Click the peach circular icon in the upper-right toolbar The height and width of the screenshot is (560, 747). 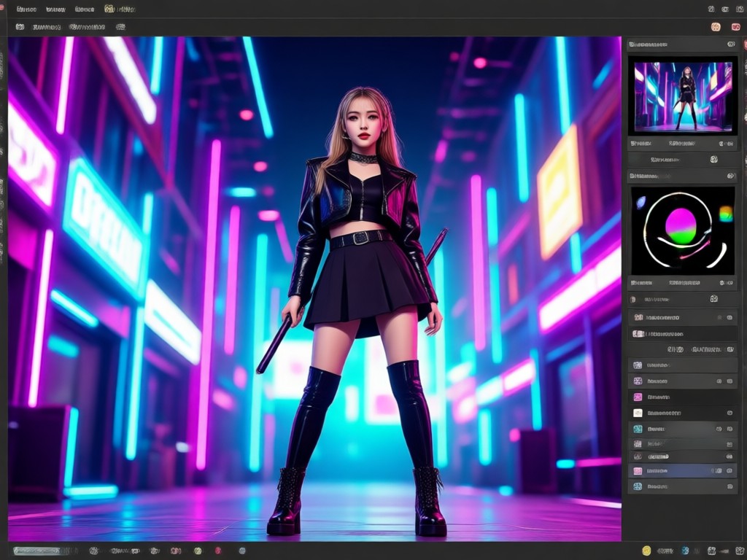716,27
